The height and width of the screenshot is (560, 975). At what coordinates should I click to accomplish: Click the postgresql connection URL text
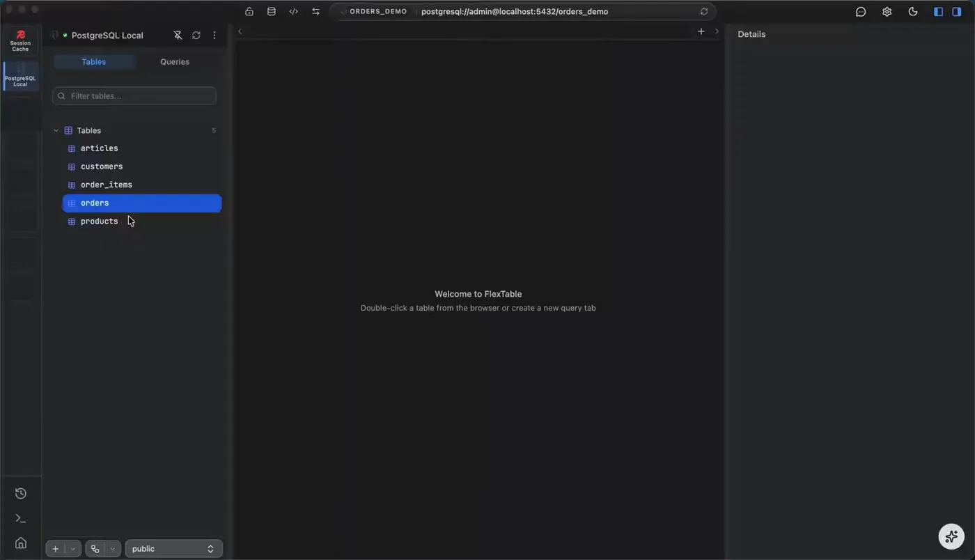(515, 12)
